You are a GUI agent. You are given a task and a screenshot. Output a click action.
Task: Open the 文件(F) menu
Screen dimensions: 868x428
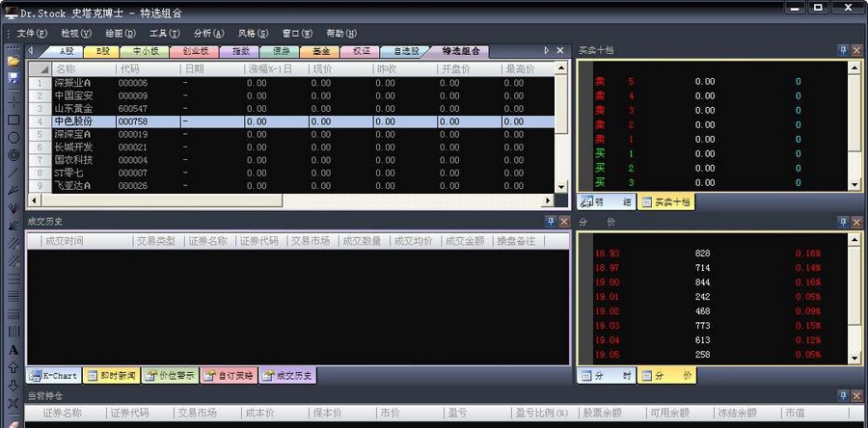(32, 33)
